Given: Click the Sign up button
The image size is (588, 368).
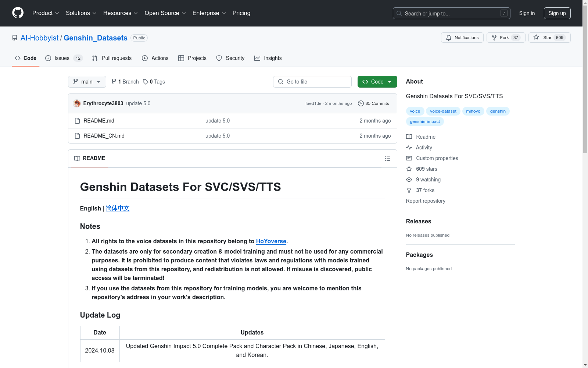Looking at the screenshot, I should 557,13.
